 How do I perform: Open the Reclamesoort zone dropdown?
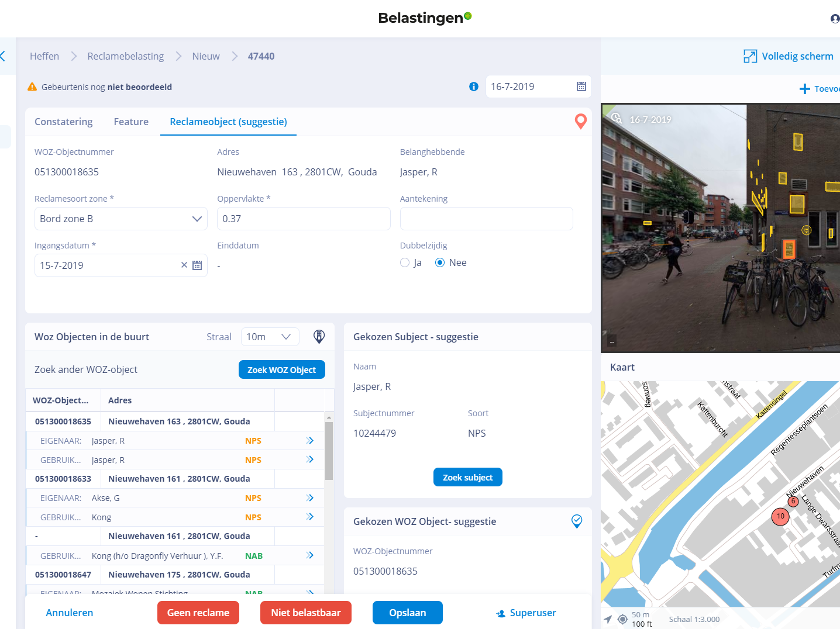121,219
